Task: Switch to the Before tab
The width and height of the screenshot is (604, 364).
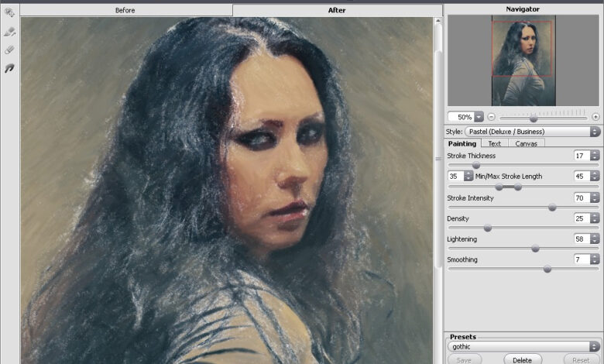Action: click(x=125, y=10)
